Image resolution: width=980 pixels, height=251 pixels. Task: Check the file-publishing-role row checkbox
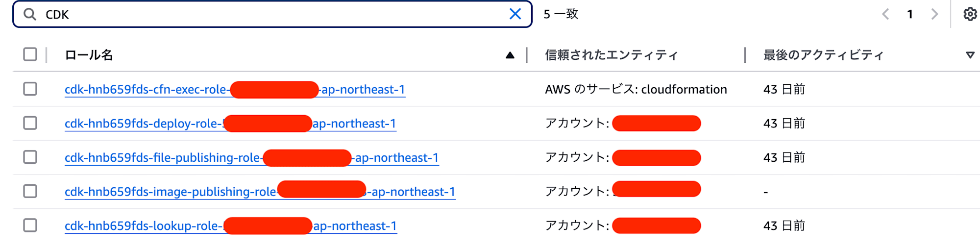(x=30, y=157)
